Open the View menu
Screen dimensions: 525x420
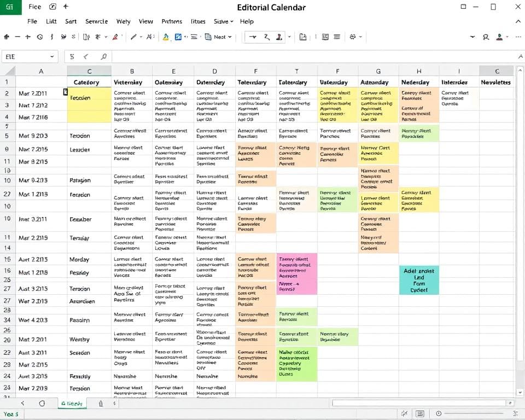(145, 21)
